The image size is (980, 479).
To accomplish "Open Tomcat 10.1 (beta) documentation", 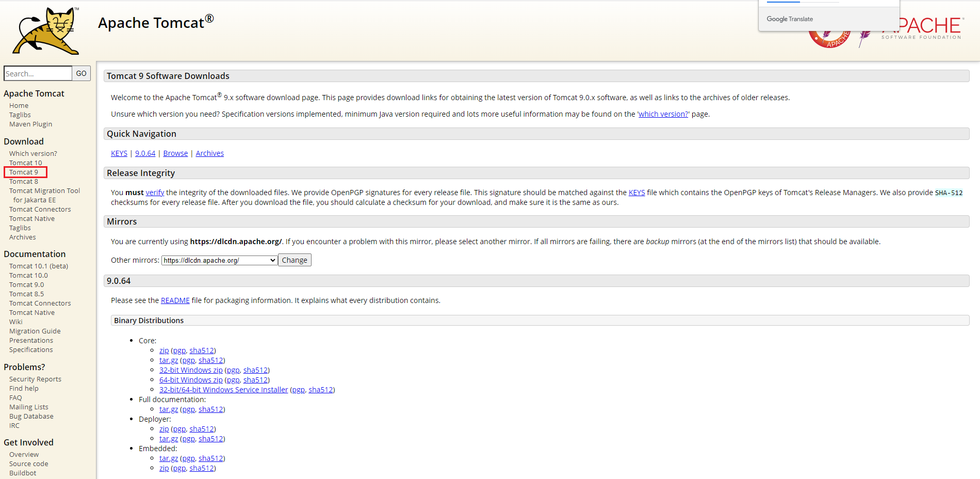I will pos(39,266).
